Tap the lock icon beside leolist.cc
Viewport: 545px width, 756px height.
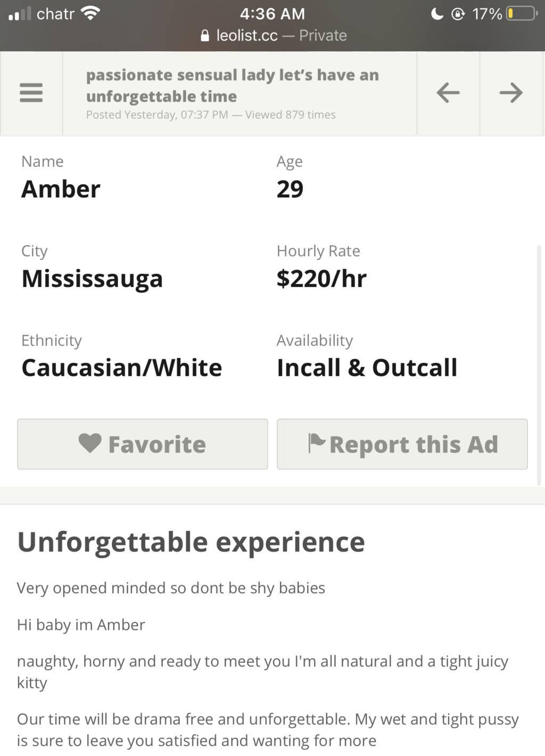(205, 36)
